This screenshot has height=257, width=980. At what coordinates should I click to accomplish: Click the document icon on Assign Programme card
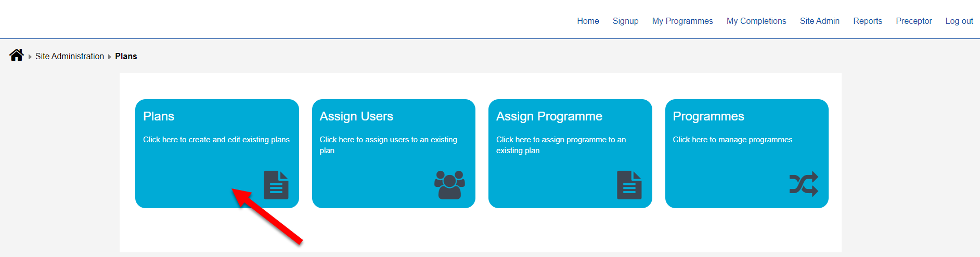(629, 185)
